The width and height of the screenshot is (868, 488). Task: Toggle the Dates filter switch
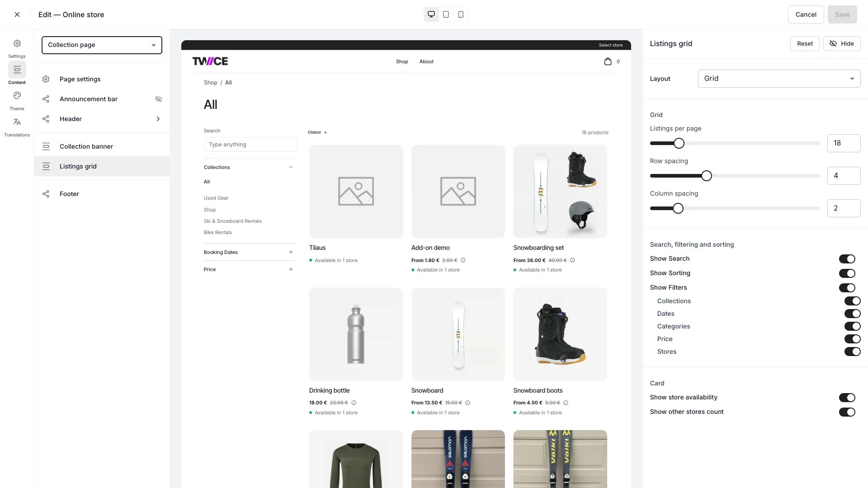pos(853,314)
